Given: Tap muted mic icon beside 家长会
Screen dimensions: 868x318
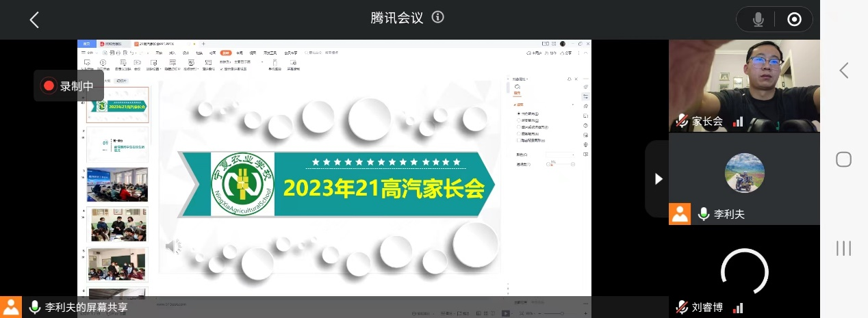Looking at the screenshot, I should point(682,121).
